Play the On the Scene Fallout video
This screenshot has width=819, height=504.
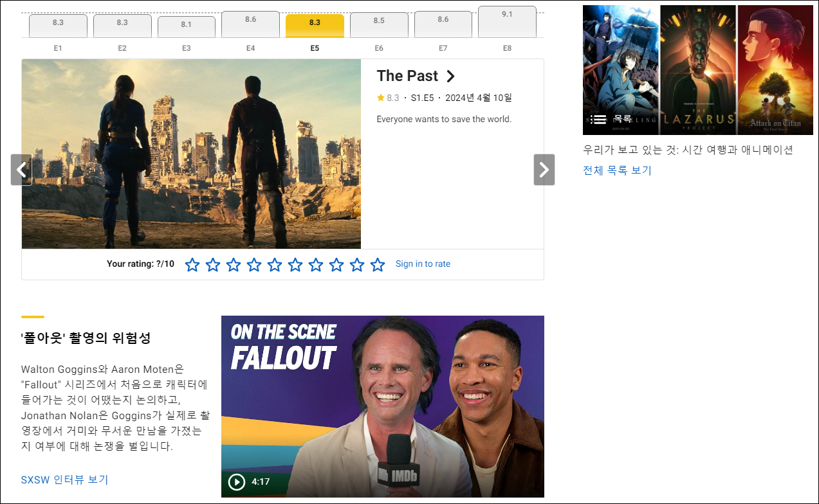(x=237, y=482)
